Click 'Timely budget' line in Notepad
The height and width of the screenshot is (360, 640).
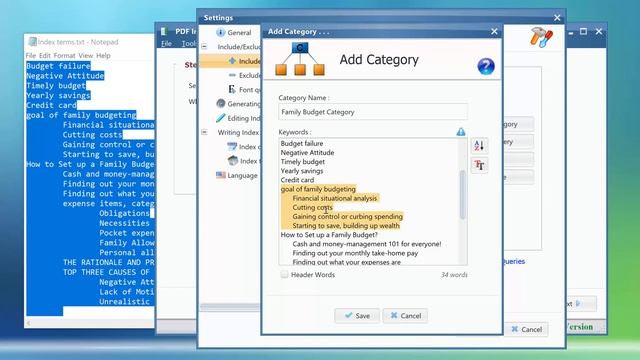[x=56, y=86]
